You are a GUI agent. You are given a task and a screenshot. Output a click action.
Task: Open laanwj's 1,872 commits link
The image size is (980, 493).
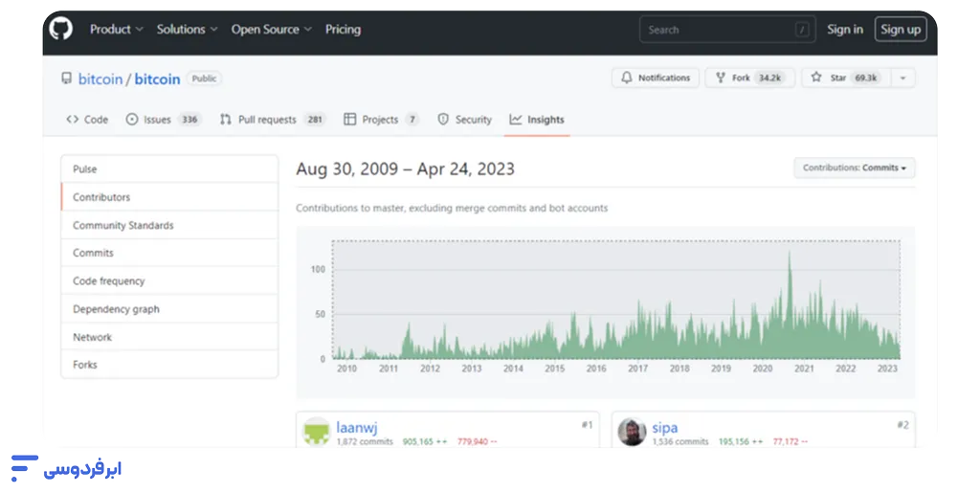(365, 441)
